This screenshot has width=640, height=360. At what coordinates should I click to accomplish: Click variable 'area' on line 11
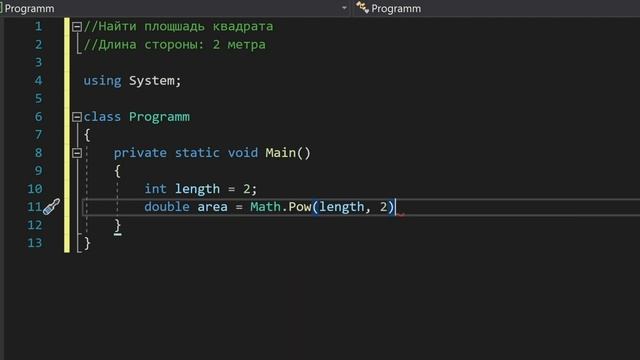213,207
